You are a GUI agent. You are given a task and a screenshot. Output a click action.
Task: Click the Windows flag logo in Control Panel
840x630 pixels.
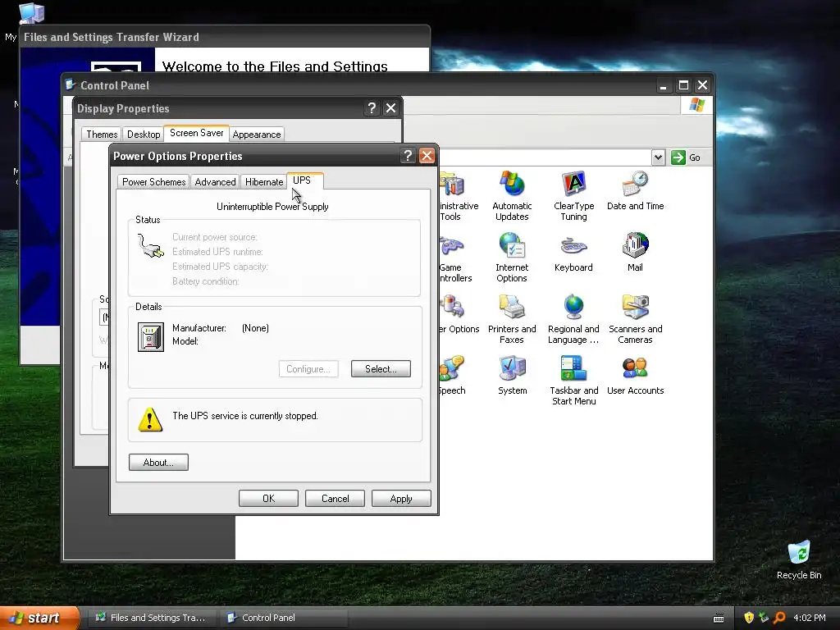coord(697,105)
